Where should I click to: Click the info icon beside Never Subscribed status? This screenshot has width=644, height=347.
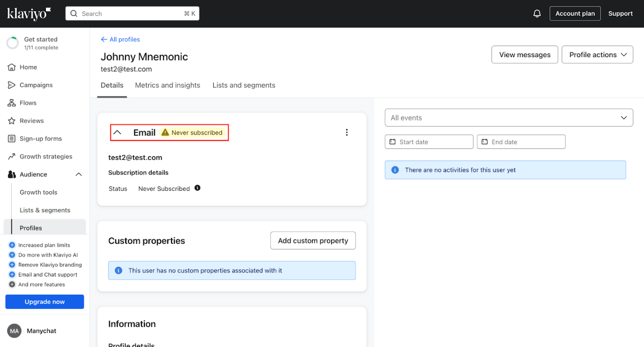click(x=197, y=188)
